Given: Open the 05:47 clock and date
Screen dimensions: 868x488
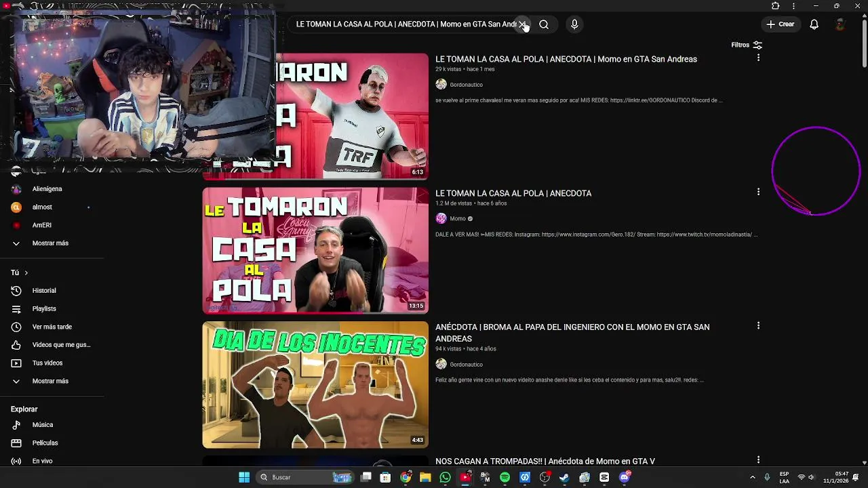Looking at the screenshot, I should pos(836,477).
